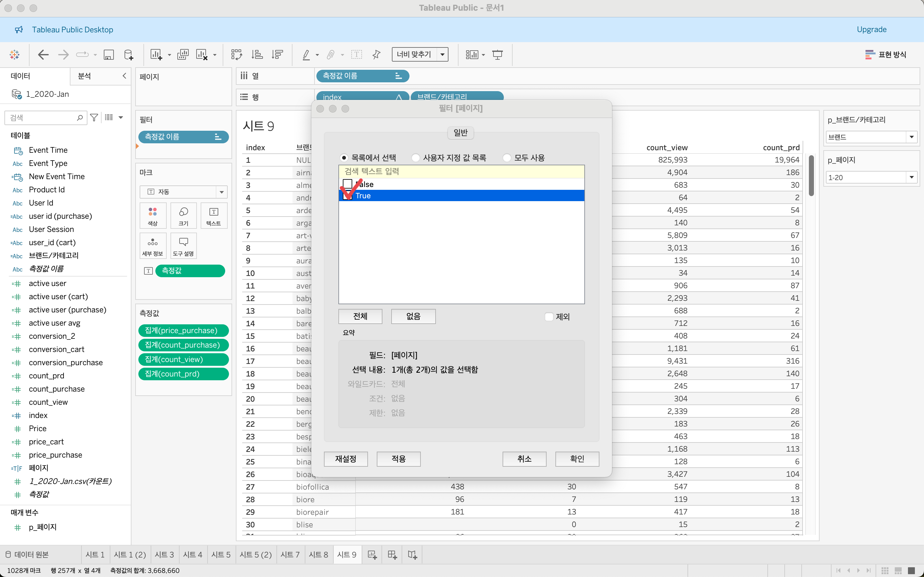The image size is (924, 577).
Task: Open the Color marks card button
Action: 153,216
